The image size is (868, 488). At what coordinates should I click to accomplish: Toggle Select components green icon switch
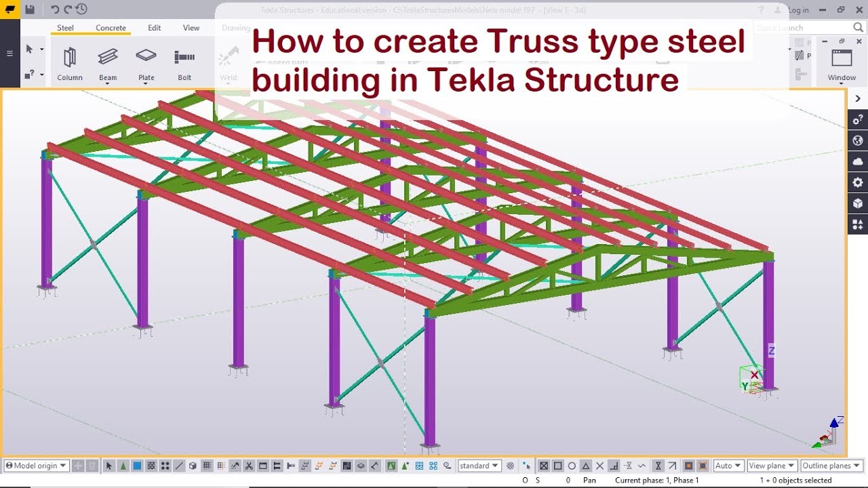391,466
